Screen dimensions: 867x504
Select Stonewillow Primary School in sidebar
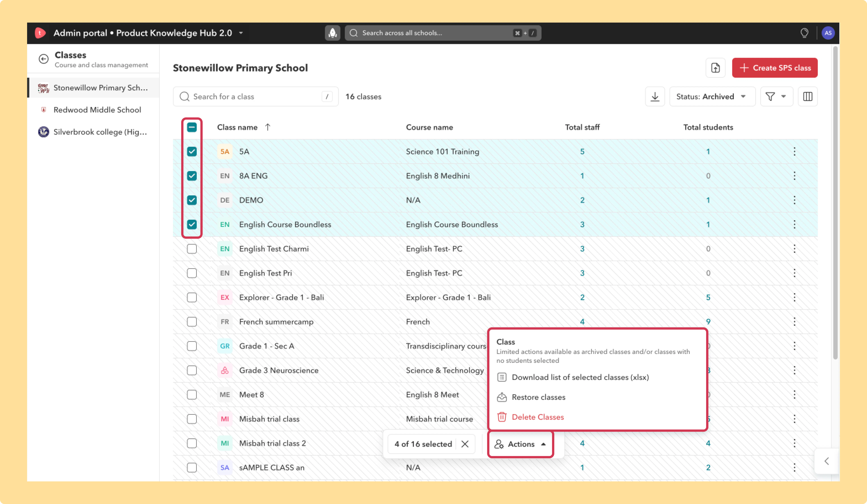tap(94, 88)
